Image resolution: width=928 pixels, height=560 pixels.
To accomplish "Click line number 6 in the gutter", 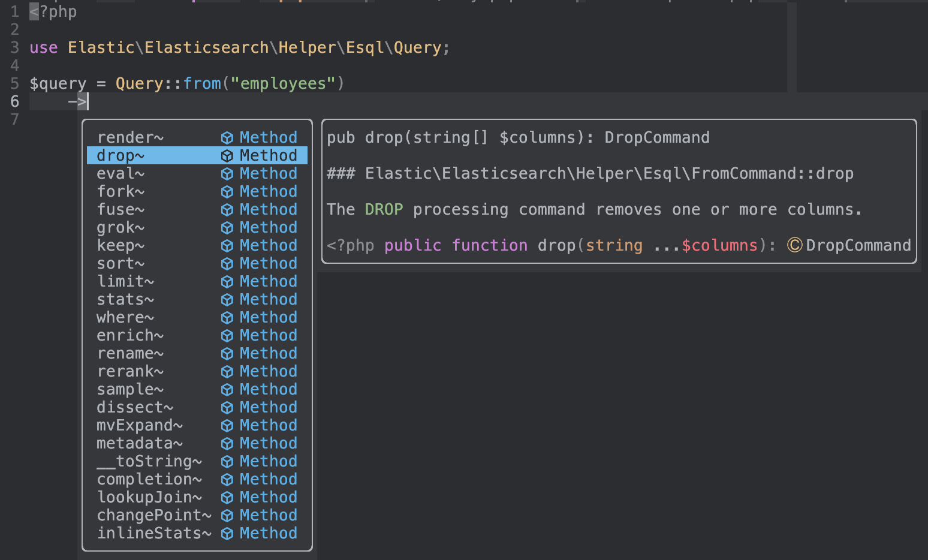I will (15, 101).
